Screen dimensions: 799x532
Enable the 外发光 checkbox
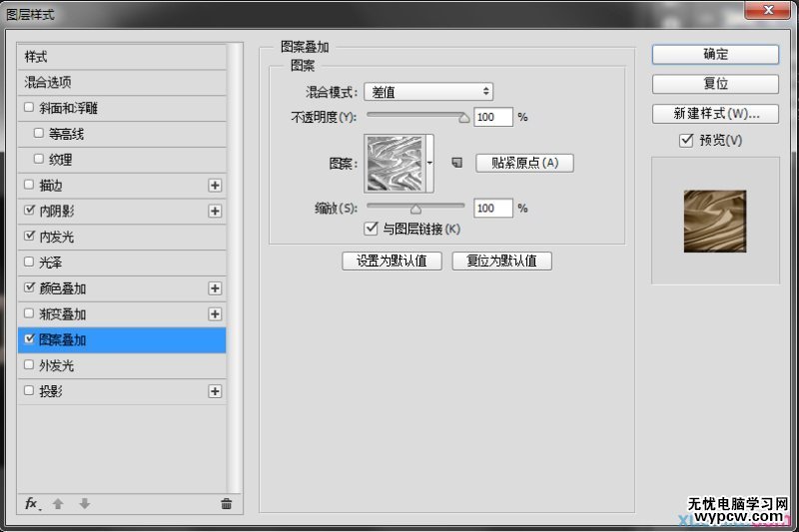[x=29, y=364]
